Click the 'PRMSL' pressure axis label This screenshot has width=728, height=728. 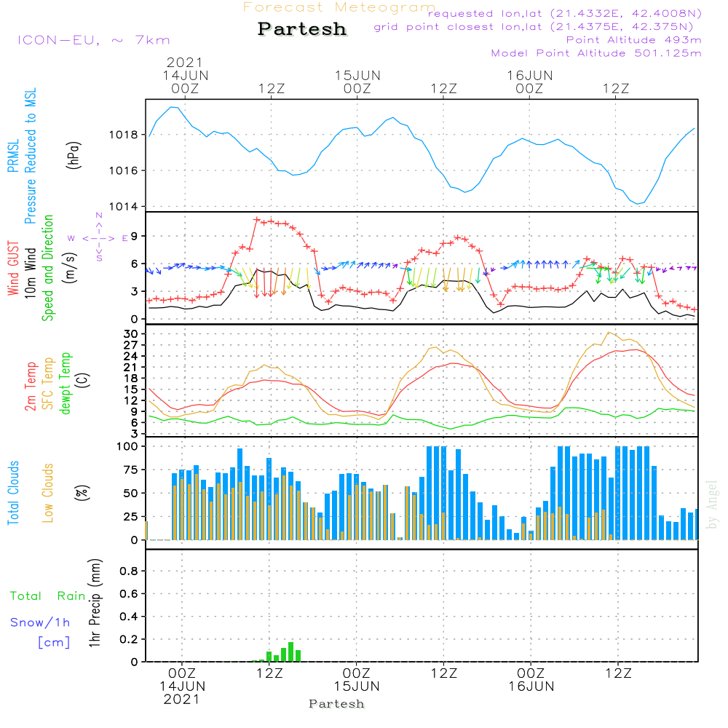(13, 155)
